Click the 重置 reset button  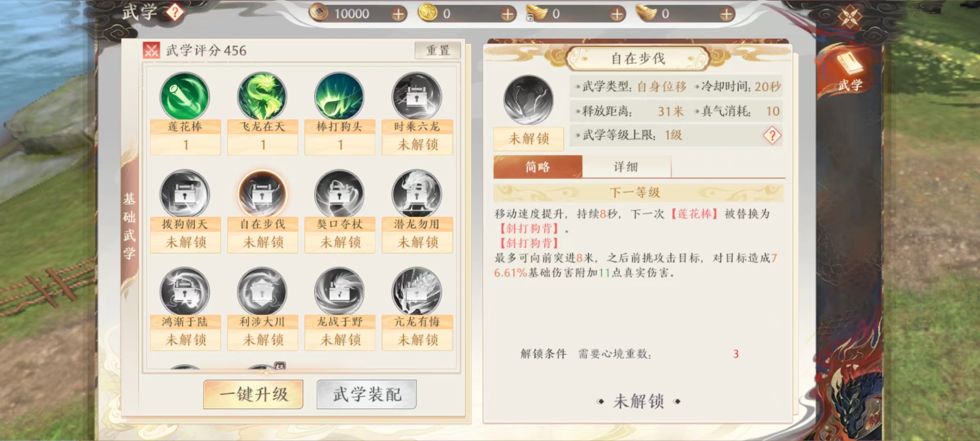[438, 51]
